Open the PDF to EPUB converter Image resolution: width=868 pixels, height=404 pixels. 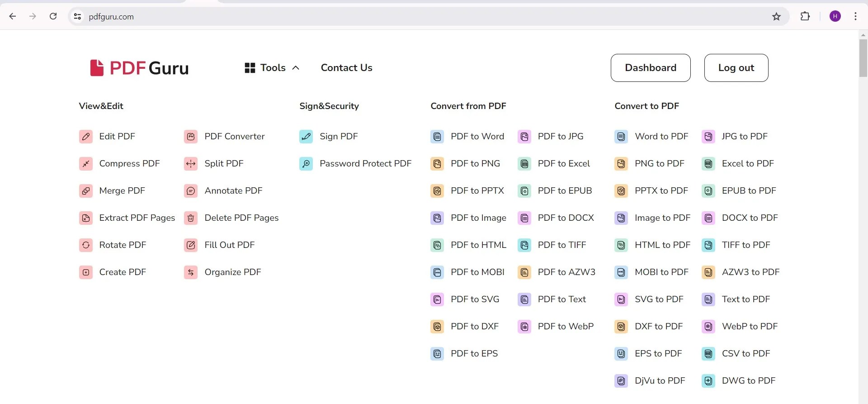(x=565, y=190)
